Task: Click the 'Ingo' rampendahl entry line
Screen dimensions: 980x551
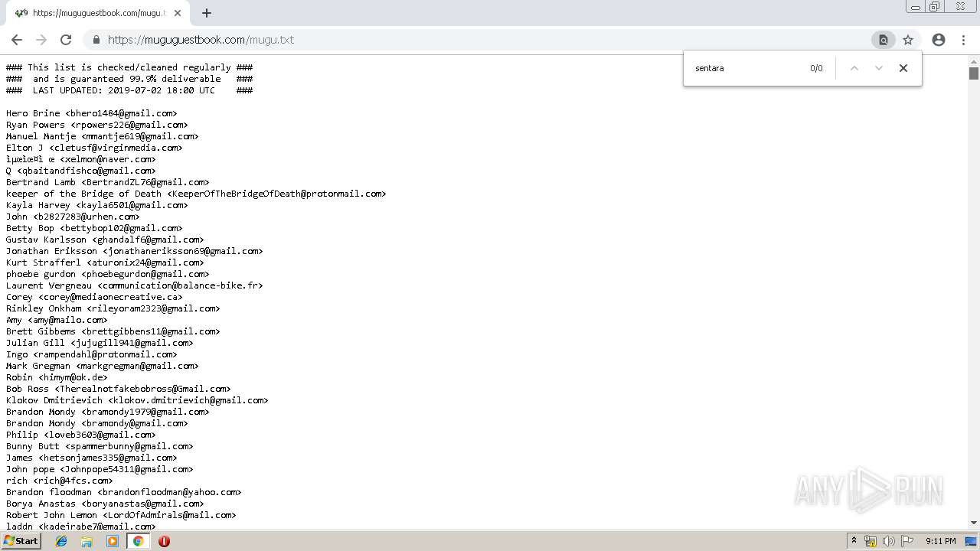Action: click(x=92, y=354)
